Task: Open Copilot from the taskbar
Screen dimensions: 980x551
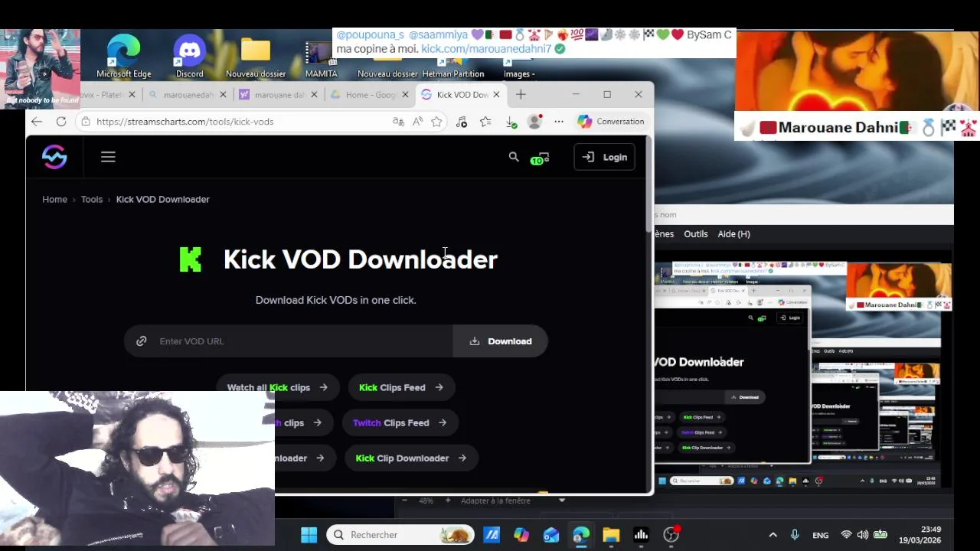Action: (521, 535)
